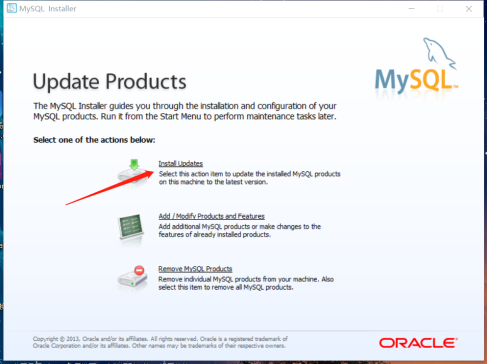
Task: Open Add / Modify Products and Features link
Action: [x=212, y=216]
